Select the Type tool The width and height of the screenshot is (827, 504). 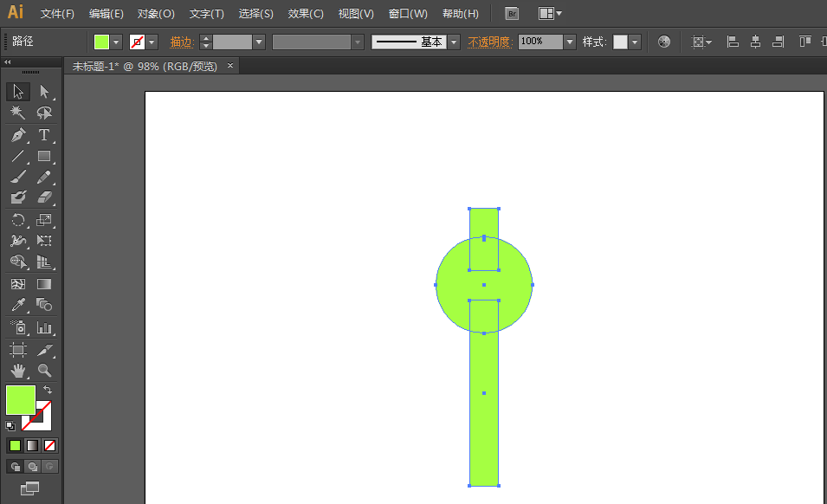pos(44,134)
